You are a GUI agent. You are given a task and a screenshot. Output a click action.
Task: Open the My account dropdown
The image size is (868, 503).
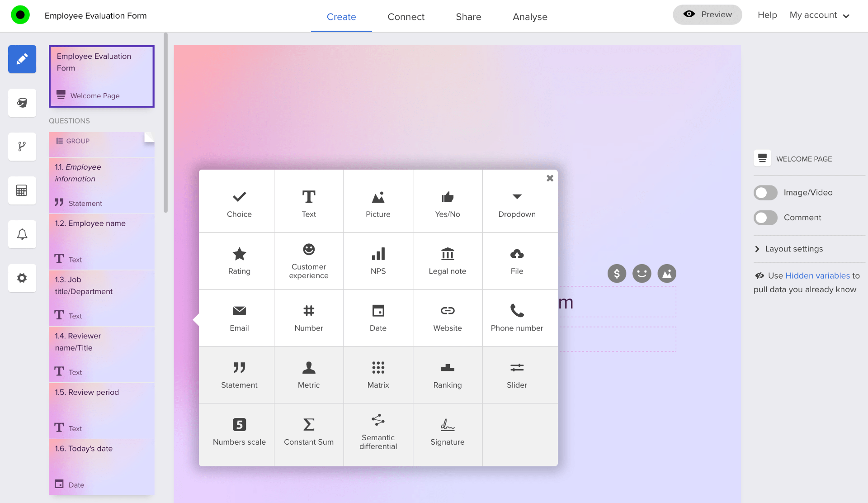click(x=819, y=15)
